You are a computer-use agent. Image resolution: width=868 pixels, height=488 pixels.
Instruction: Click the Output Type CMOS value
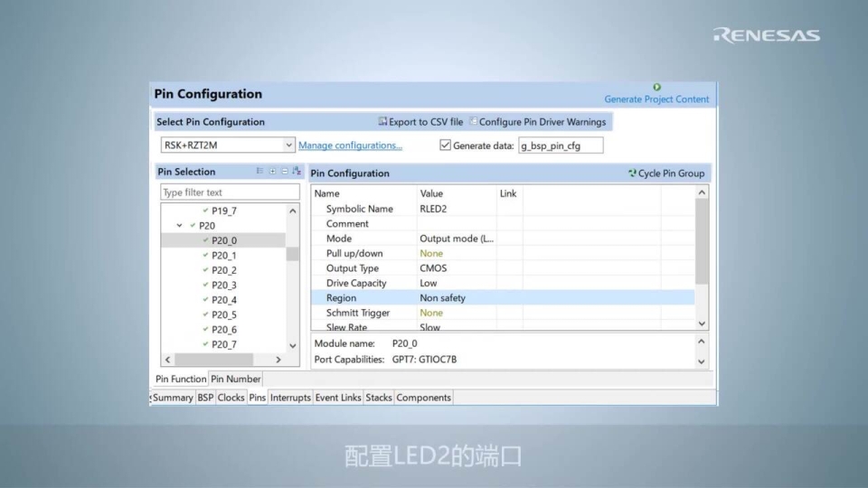pos(433,267)
